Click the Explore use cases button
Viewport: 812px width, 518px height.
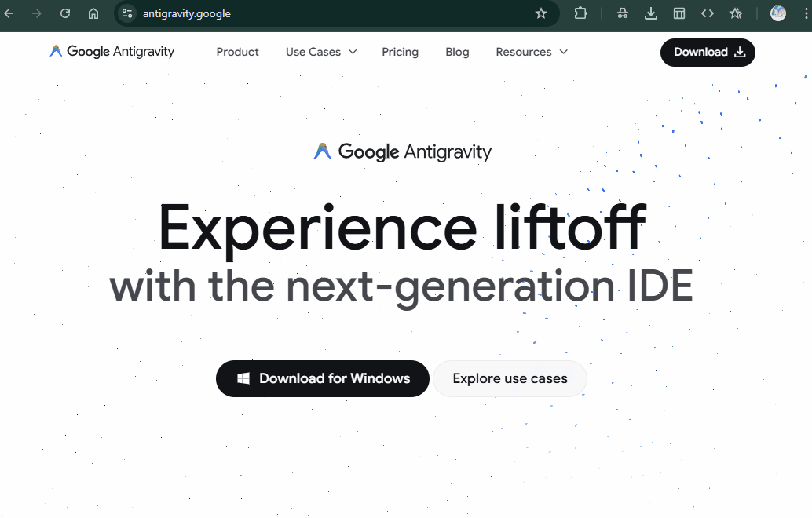click(510, 378)
